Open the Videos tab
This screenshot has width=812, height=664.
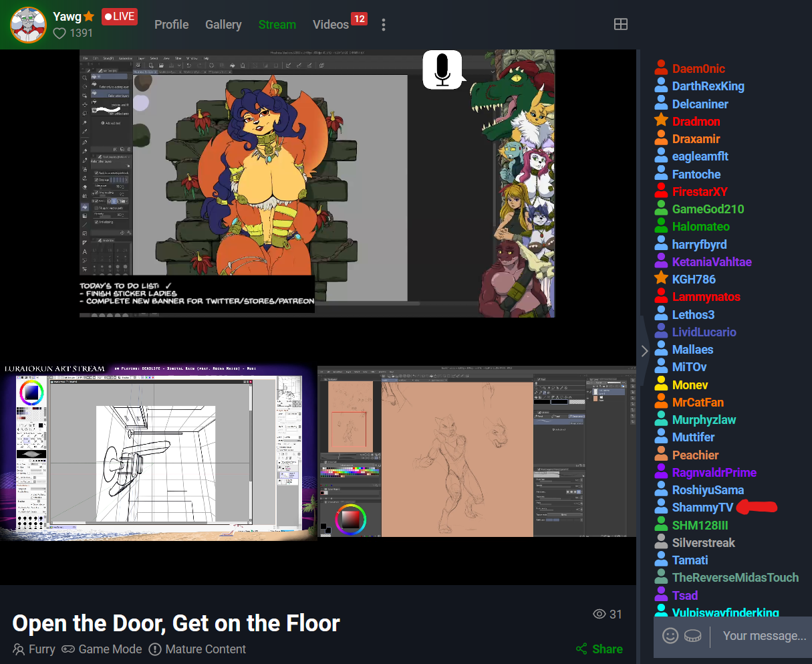[x=331, y=25]
